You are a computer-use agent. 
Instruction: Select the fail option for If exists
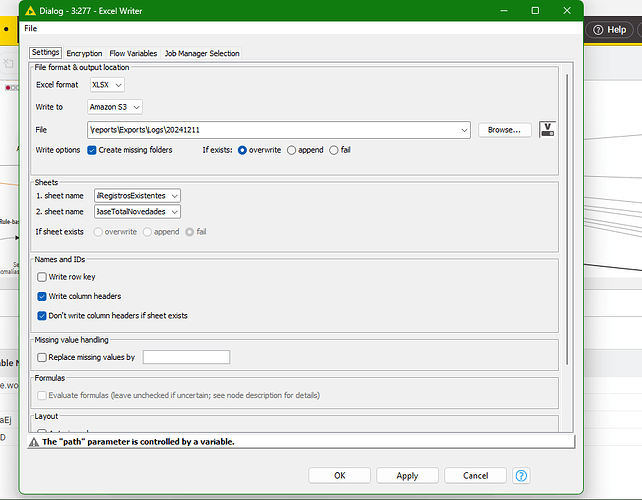[x=334, y=150]
